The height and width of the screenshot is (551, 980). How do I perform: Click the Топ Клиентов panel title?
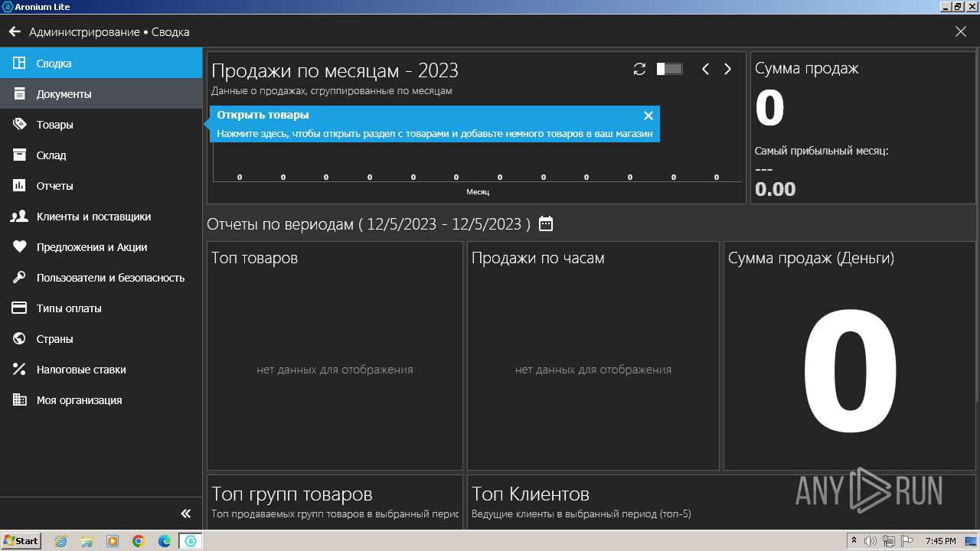click(531, 494)
